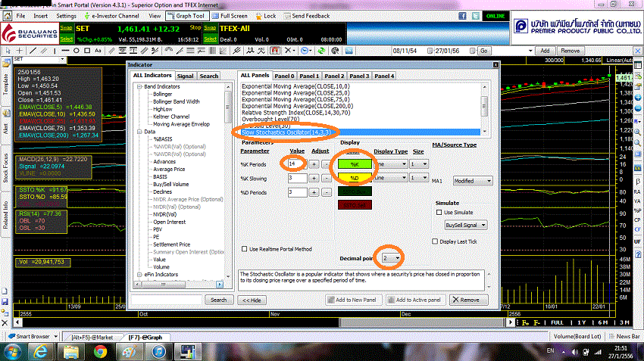This screenshot has width=644, height=361.
Task: Click the Go button next to dates
Action: coord(484,51)
